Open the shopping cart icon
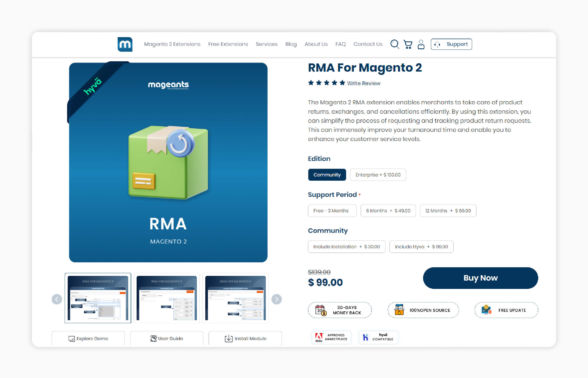 tap(408, 45)
